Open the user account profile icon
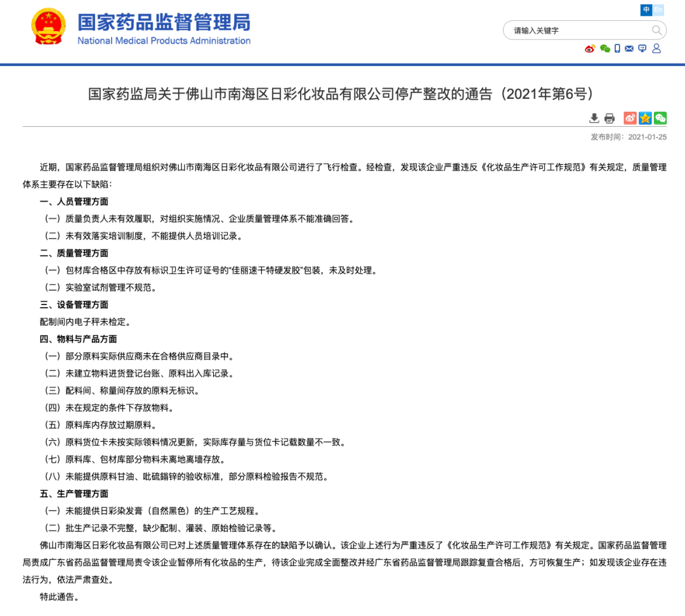Viewport: 685px width, 616px height. tap(656, 48)
